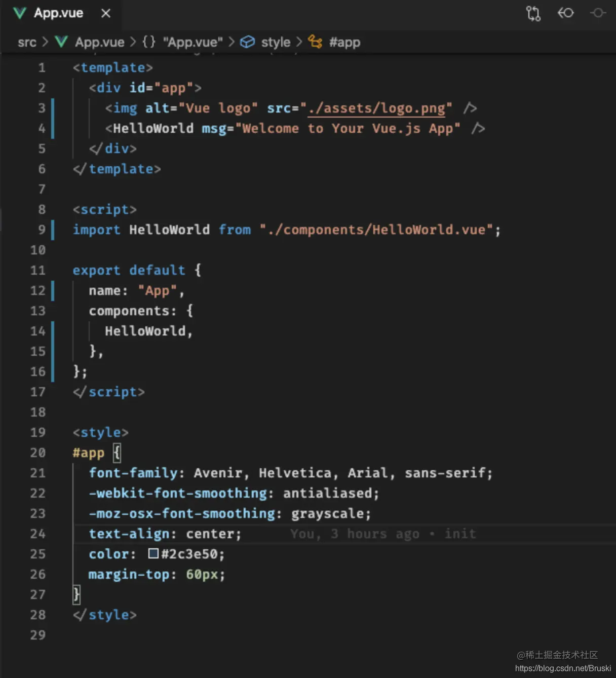Click the #app selector on line 20
The height and width of the screenshot is (678, 616).
[x=88, y=453]
